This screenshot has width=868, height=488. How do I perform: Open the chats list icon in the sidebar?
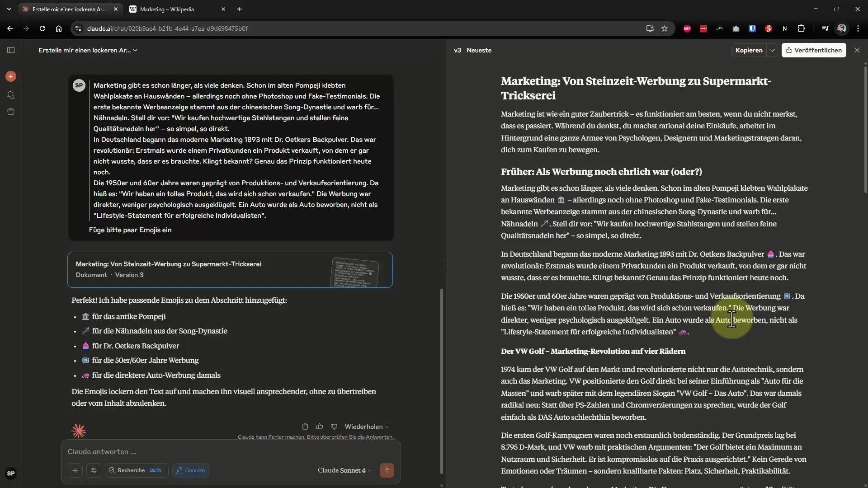click(x=11, y=95)
